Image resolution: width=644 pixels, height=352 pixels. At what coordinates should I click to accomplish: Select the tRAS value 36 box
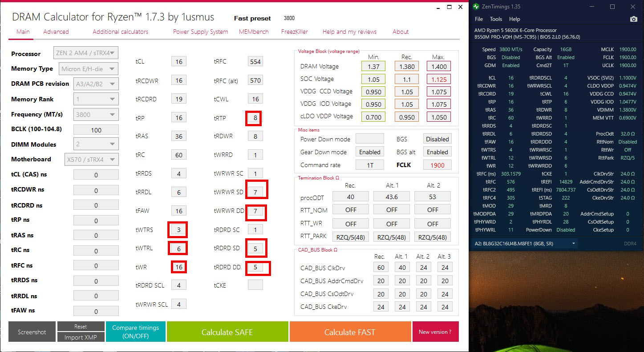coord(178,136)
